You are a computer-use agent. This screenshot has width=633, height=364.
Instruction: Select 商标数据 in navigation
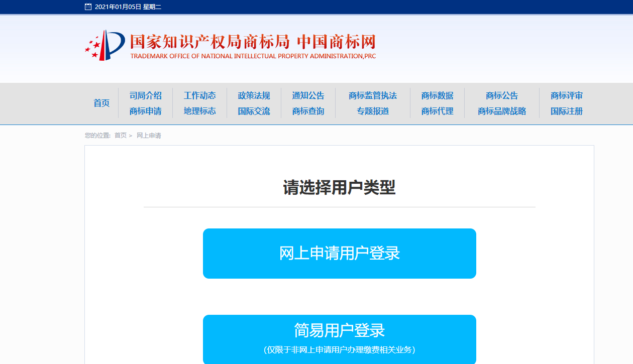437,95
